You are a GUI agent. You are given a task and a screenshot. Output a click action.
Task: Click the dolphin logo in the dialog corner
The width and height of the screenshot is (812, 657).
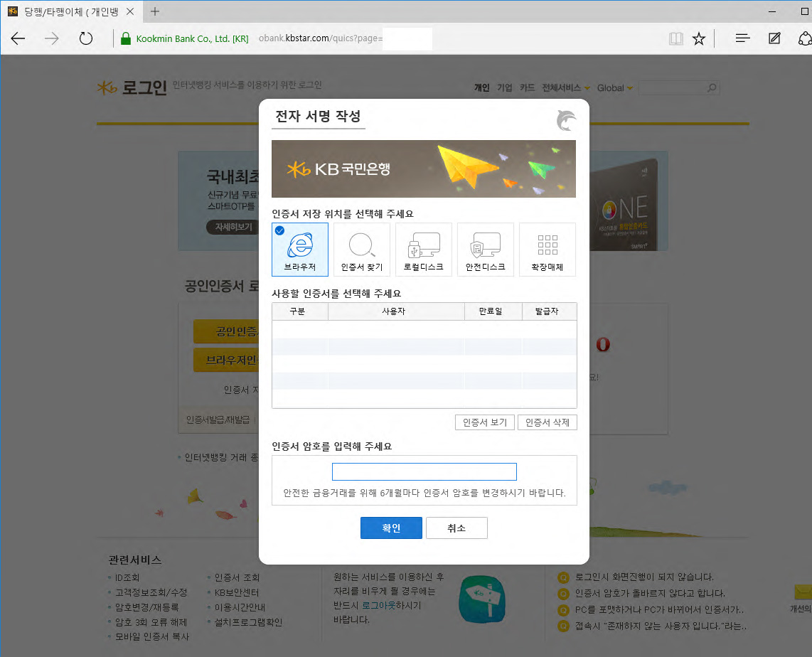pos(566,121)
